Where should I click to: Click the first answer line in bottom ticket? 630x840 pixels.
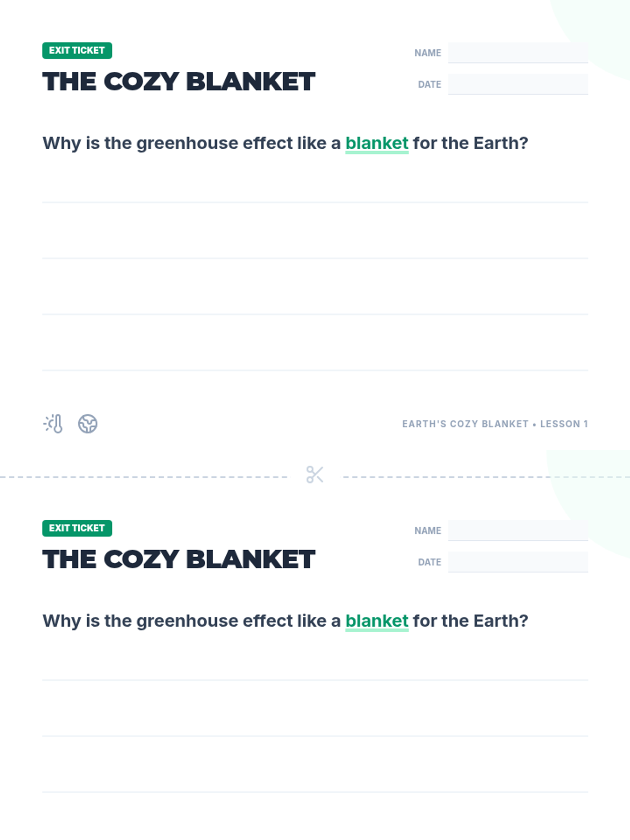point(315,680)
